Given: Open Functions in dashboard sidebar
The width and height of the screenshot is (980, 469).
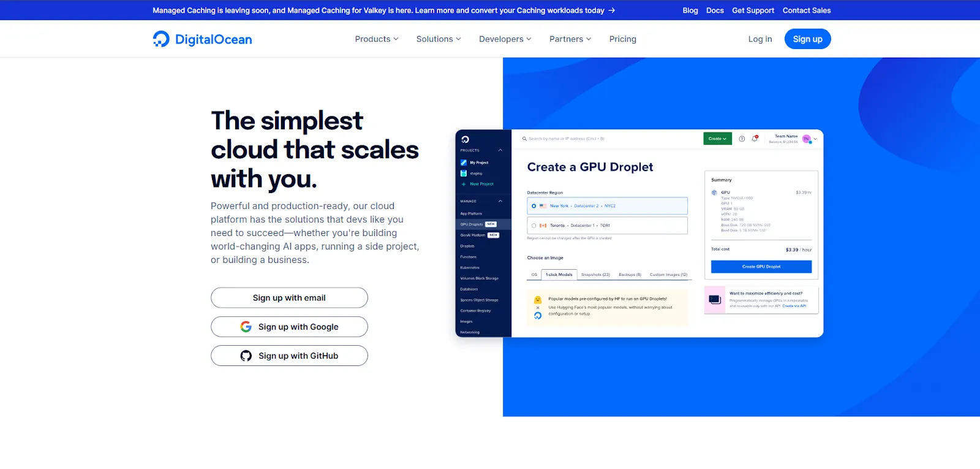Looking at the screenshot, I should tap(468, 257).
